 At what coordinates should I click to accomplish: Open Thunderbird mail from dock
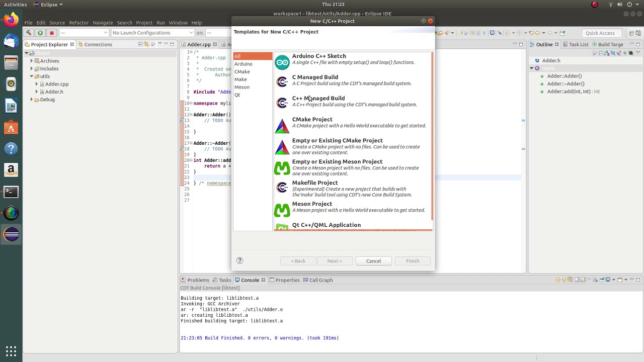[11, 41]
